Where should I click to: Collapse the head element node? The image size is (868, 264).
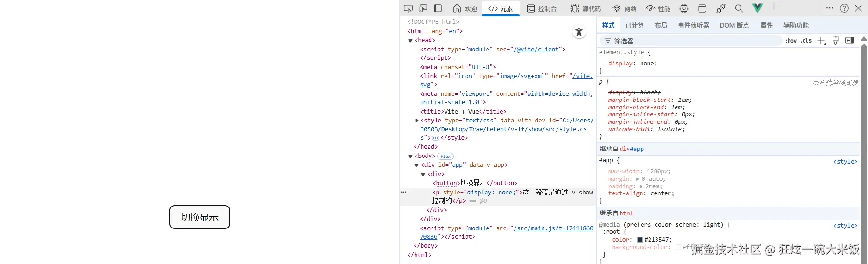410,40
